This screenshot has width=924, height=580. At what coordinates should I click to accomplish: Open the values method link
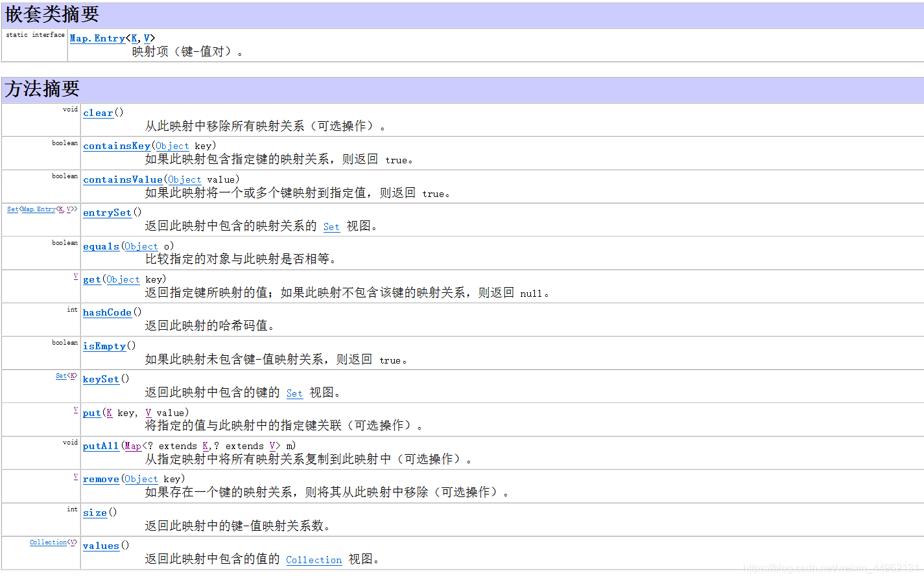[101, 546]
